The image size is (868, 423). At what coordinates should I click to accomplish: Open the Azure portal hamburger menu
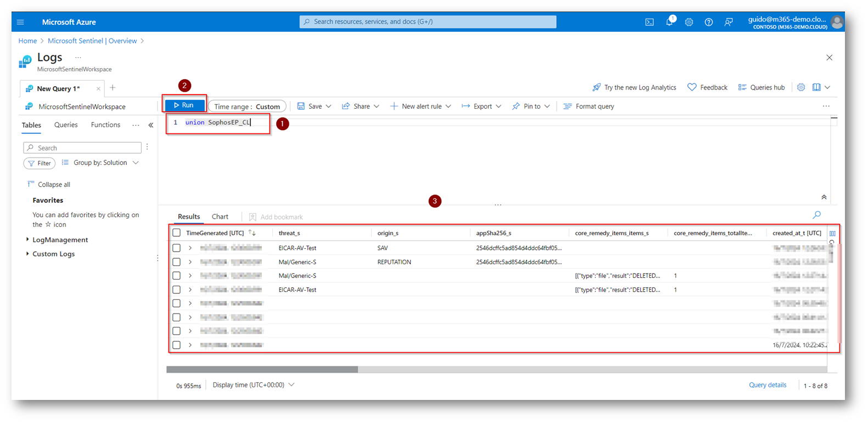(20, 22)
